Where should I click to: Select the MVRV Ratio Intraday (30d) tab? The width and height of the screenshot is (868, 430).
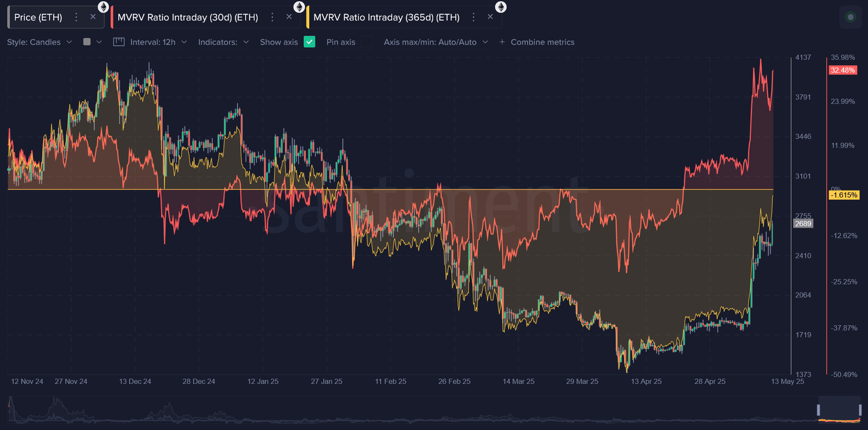click(188, 17)
